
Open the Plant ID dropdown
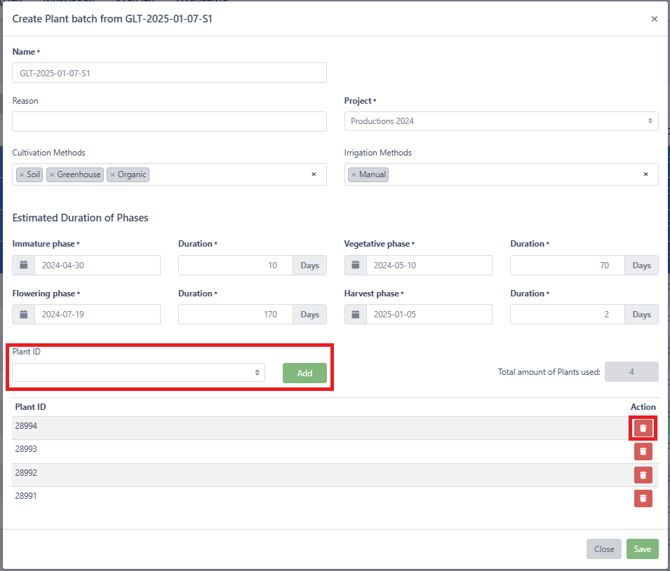138,372
